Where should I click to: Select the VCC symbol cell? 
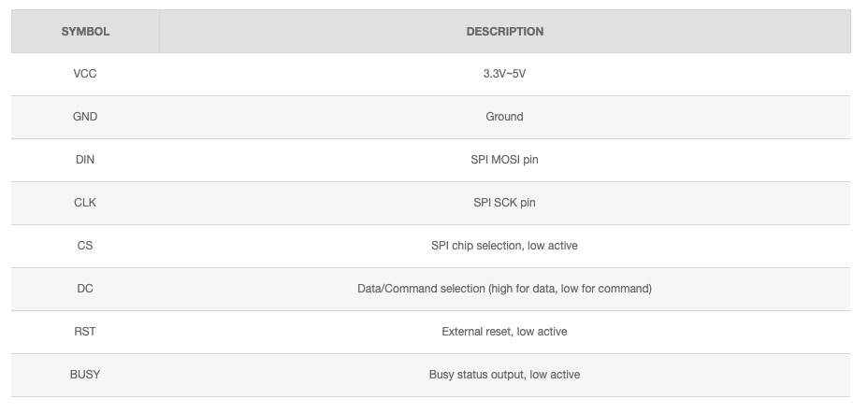pyautogui.click(x=85, y=74)
